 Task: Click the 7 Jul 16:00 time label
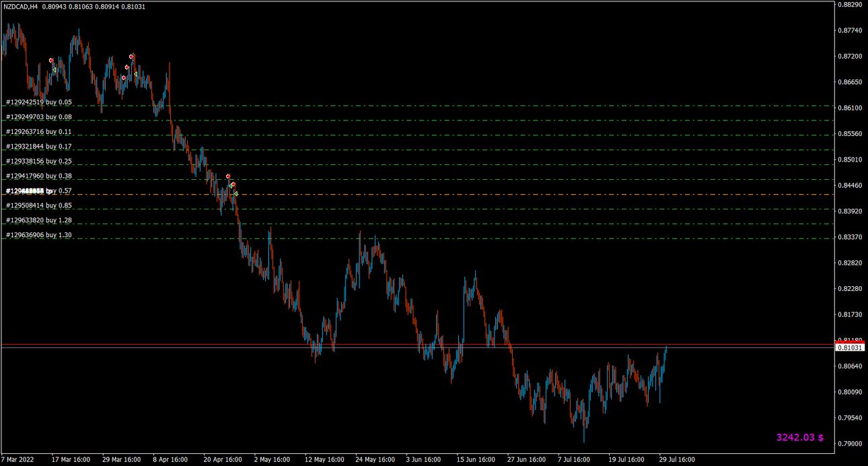click(x=574, y=460)
